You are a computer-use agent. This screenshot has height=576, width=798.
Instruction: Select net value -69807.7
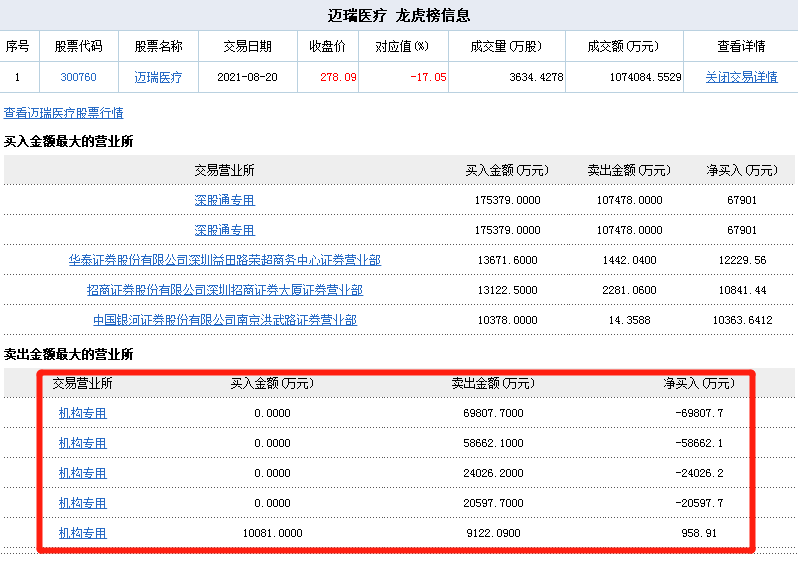coord(699,413)
